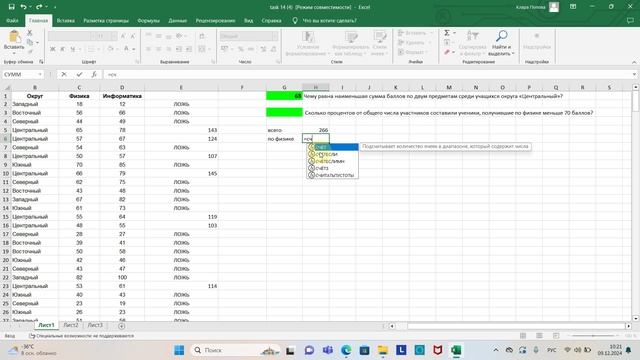Viewport: 640px width, 360px height.
Task: Choose СЧЁТЕСЛИ from the autocomplete list
Action: click(x=333, y=154)
